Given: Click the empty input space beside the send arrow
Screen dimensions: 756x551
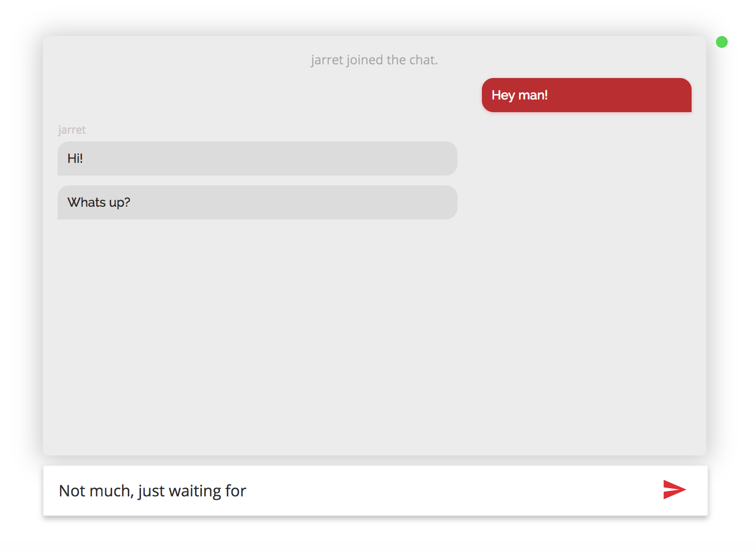Looking at the screenshot, I should (454, 491).
